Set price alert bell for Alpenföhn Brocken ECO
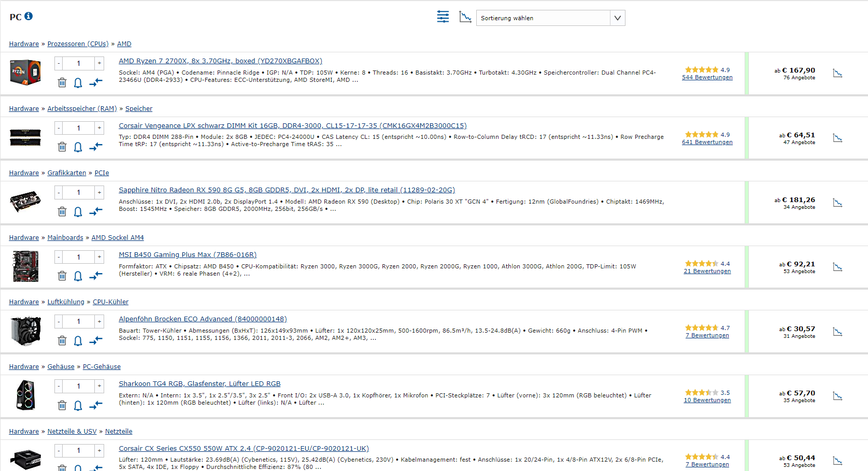Viewport: 868px width, 471px height. [78, 340]
